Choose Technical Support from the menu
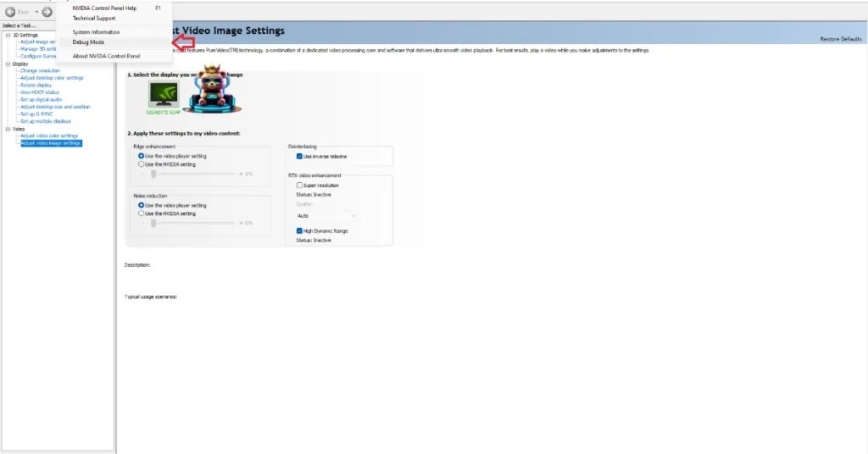Viewport: 868px width, 454px height. [x=94, y=19]
